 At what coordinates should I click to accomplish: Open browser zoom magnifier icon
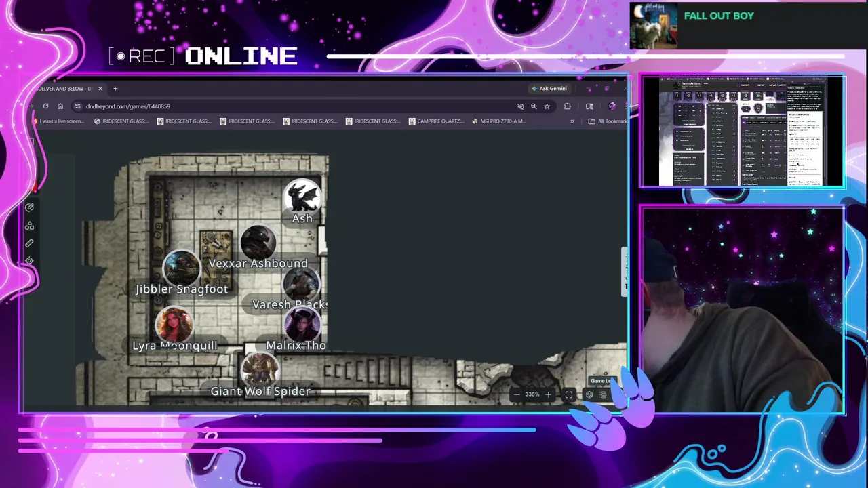534,106
